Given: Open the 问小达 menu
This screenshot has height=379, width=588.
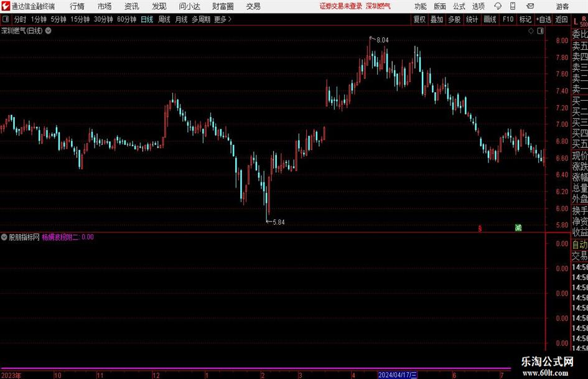Looking at the screenshot, I should tap(189, 6).
